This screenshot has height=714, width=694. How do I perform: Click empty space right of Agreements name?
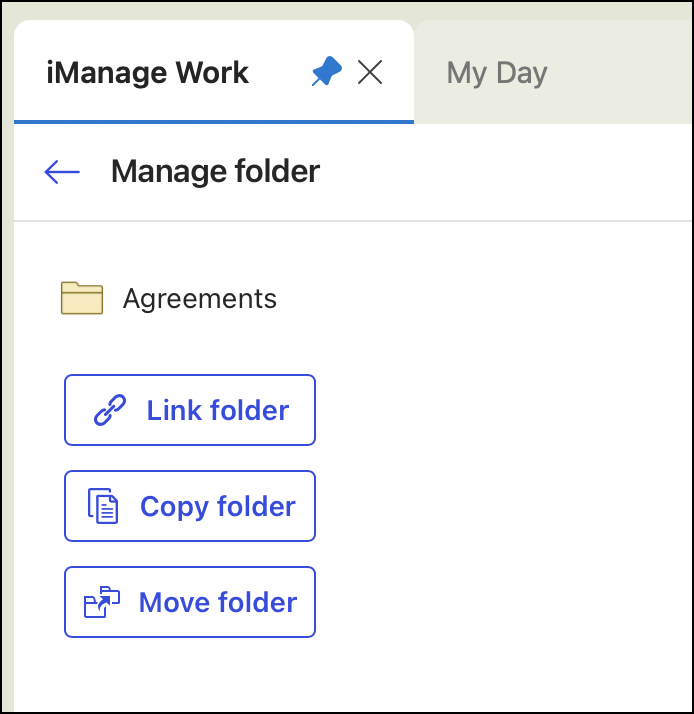coord(480,298)
